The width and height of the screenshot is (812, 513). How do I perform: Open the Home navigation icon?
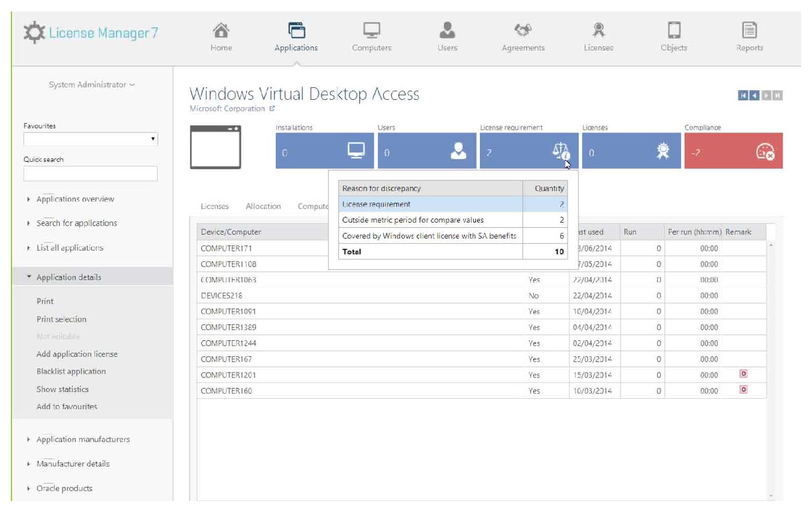pyautogui.click(x=221, y=30)
